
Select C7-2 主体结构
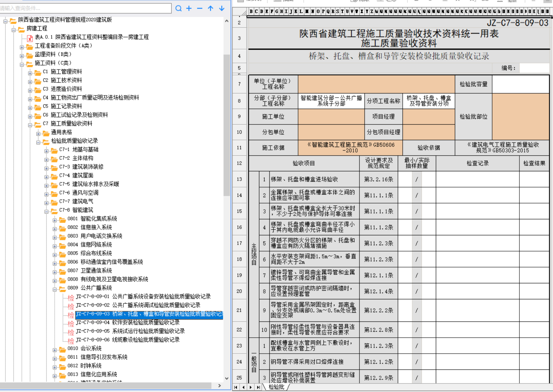[76, 158]
